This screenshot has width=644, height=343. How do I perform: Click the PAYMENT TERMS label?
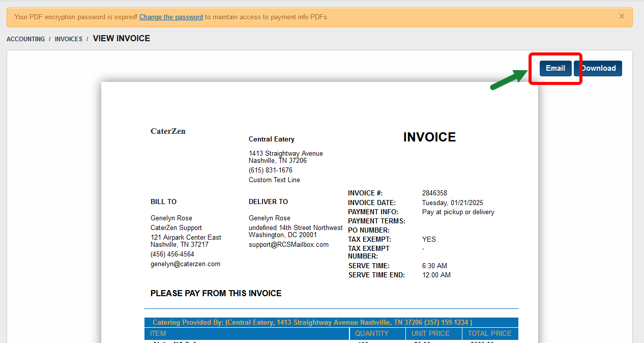click(x=376, y=221)
